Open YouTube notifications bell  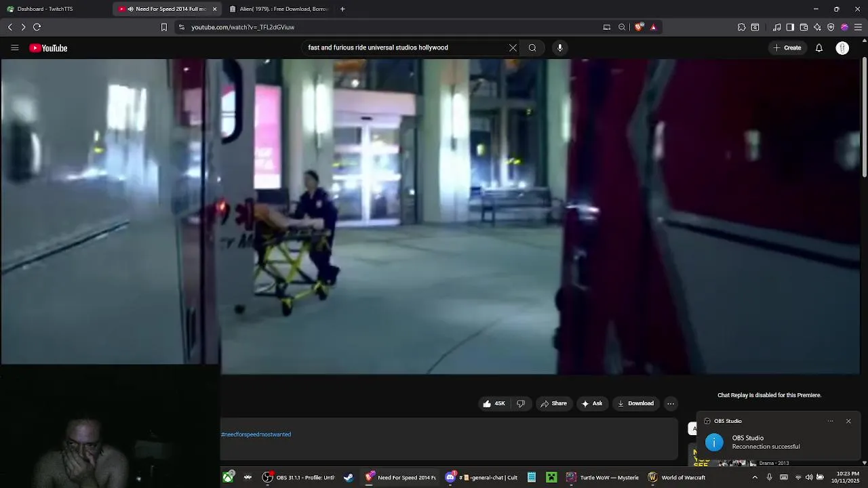point(819,48)
